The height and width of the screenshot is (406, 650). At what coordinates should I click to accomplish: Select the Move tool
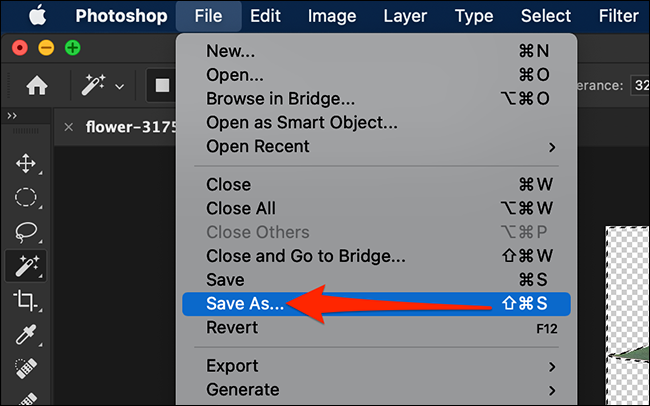point(26,163)
